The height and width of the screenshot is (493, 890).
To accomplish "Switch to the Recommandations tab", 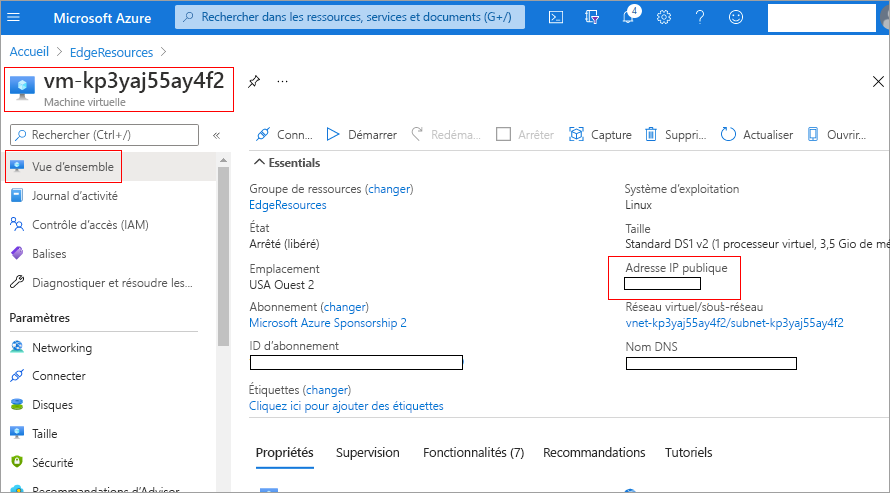I will coord(594,453).
